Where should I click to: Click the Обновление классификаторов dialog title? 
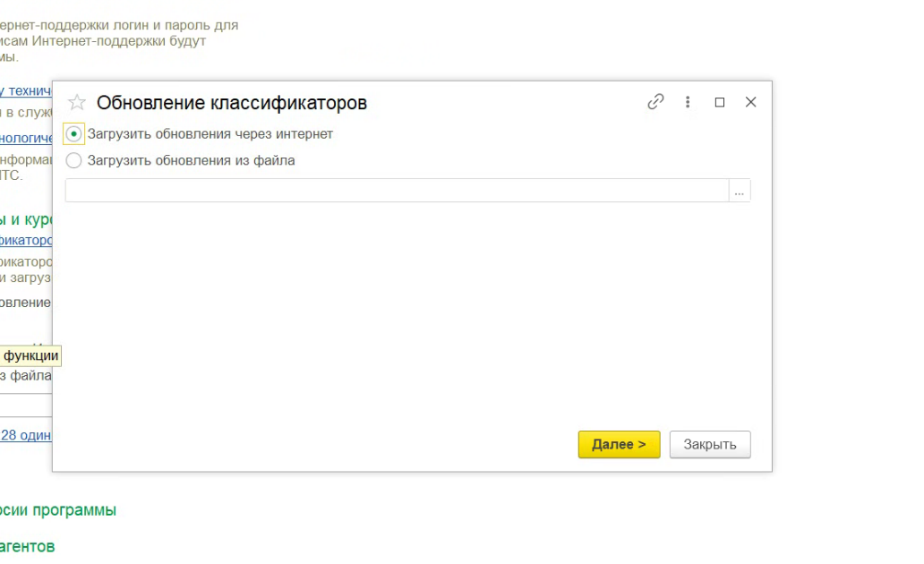point(233,102)
